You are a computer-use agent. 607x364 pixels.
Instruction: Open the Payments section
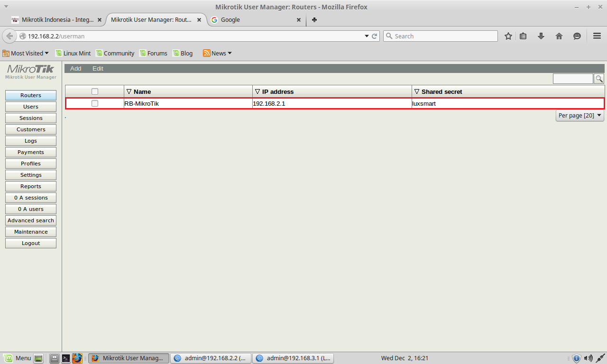pos(31,152)
